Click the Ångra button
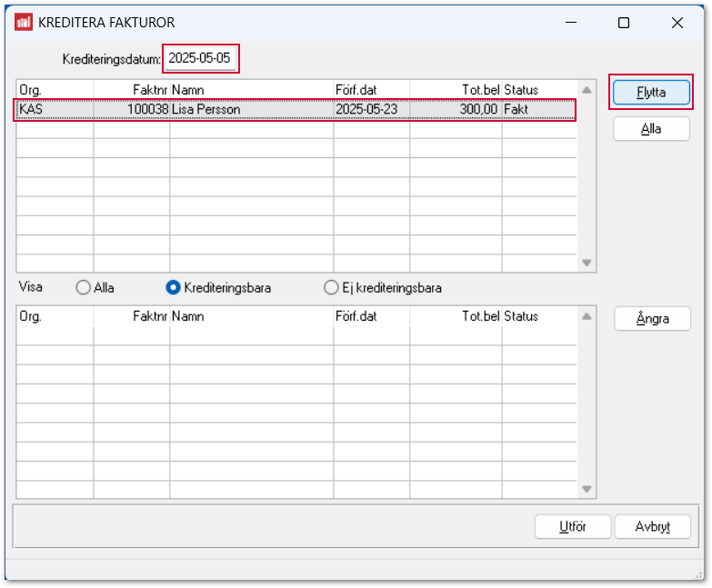 pyautogui.click(x=653, y=318)
